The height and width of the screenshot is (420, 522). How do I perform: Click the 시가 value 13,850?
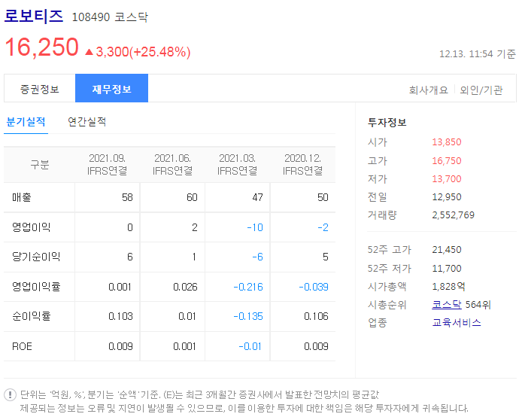[447, 142]
